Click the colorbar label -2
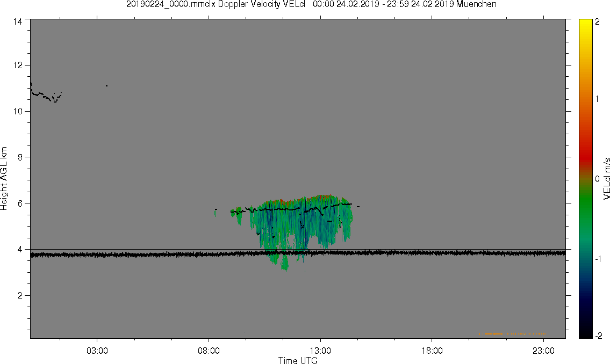Screen dimensions: 610x364 click(598, 336)
